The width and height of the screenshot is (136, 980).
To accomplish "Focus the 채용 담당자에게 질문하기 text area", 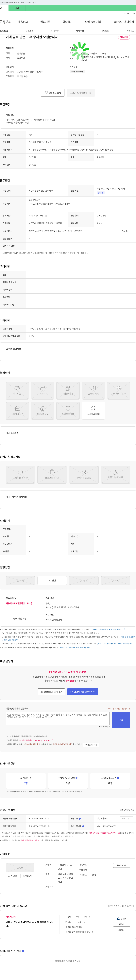I will click(58, 718).
